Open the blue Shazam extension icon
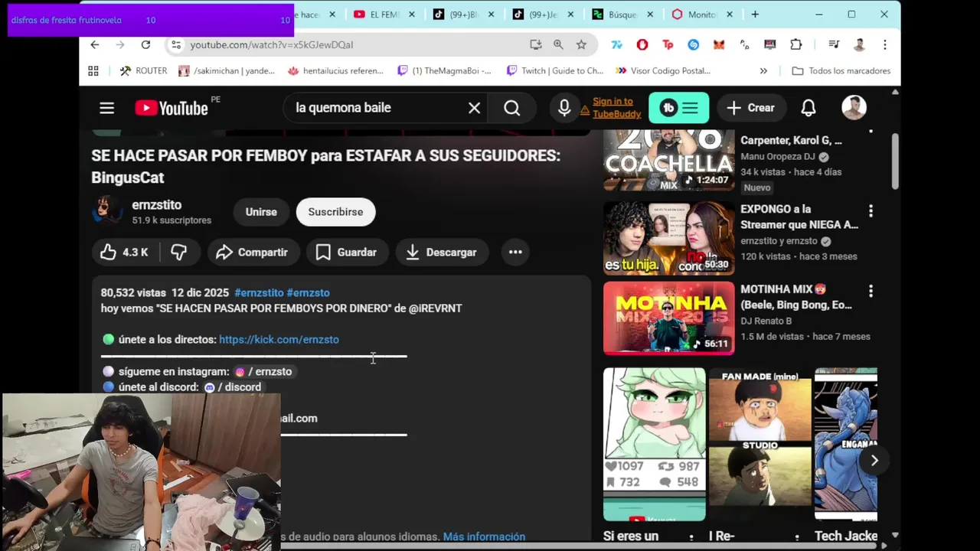980x551 pixels. [694, 44]
